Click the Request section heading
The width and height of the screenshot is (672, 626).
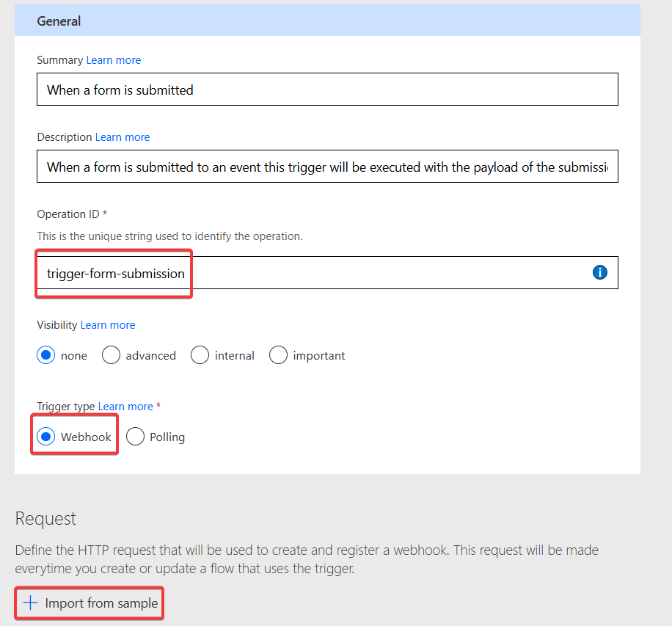click(45, 519)
